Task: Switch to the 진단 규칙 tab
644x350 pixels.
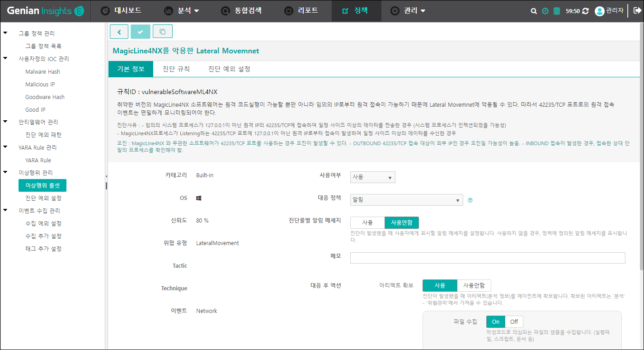Action: point(176,69)
